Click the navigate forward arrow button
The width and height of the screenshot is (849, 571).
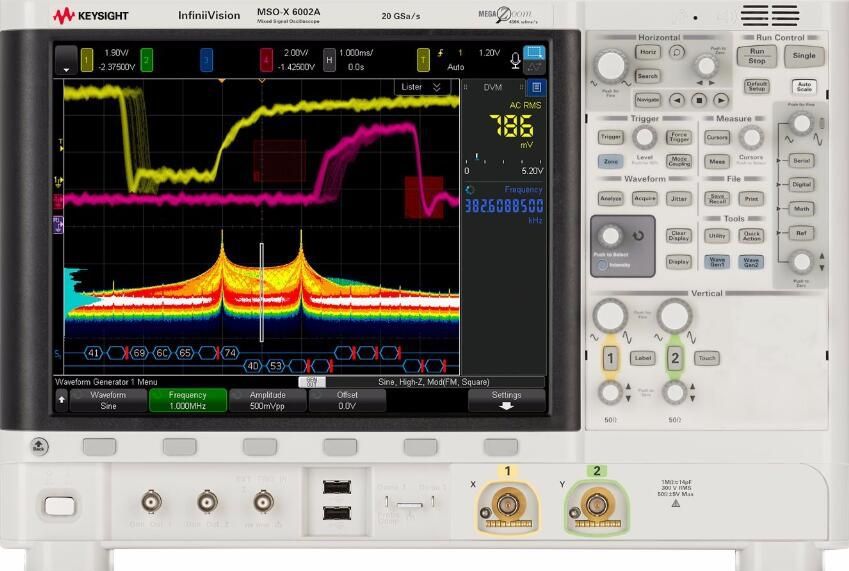click(x=721, y=100)
